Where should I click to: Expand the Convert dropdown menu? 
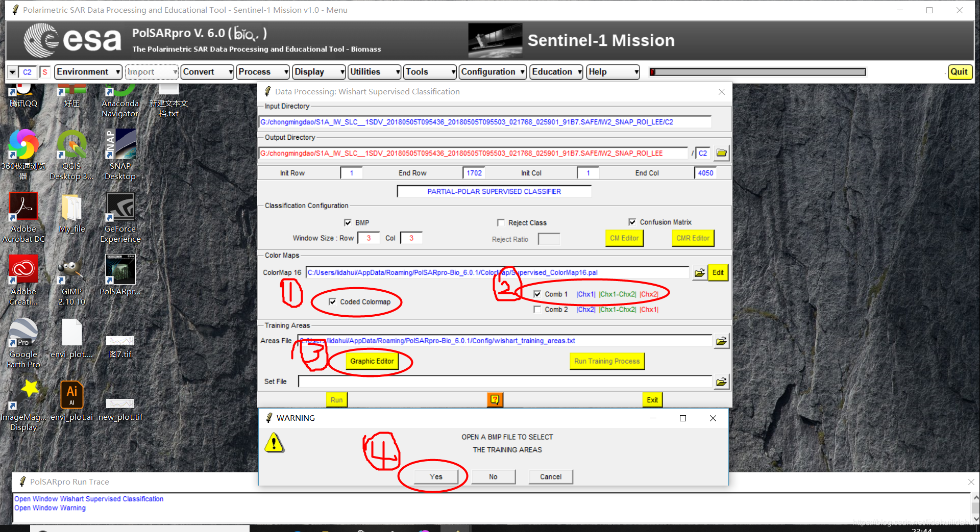pyautogui.click(x=207, y=72)
